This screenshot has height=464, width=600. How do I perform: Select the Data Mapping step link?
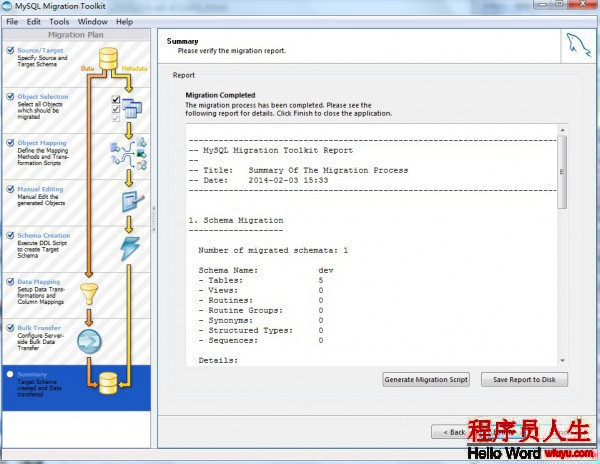tap(39, 282)
